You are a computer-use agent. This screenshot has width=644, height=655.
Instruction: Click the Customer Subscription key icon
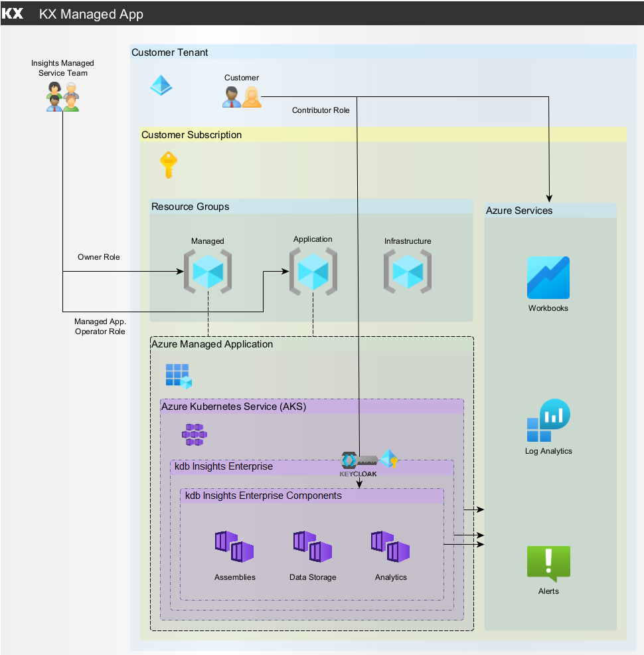(x=169, y=165)
